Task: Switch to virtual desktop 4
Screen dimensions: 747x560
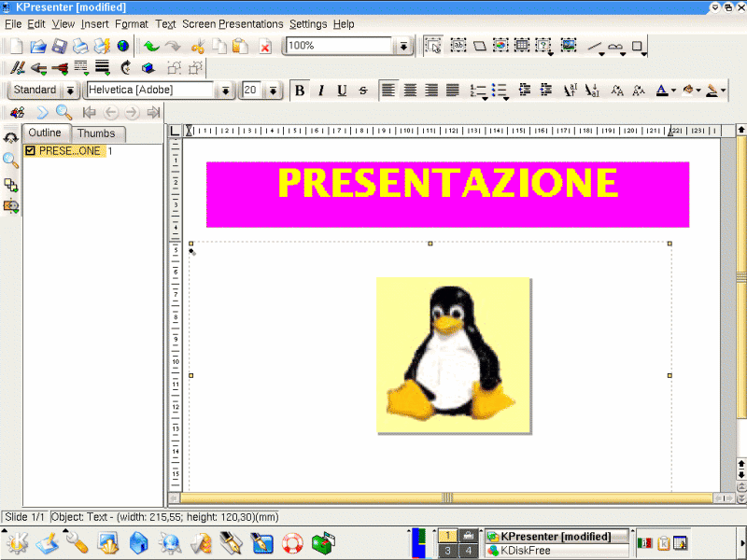Action: point(469,551)
